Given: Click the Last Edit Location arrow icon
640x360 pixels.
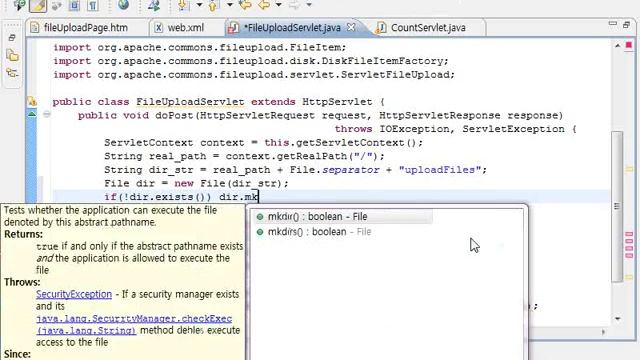Looking at the screenshot, I should (245, 5).
